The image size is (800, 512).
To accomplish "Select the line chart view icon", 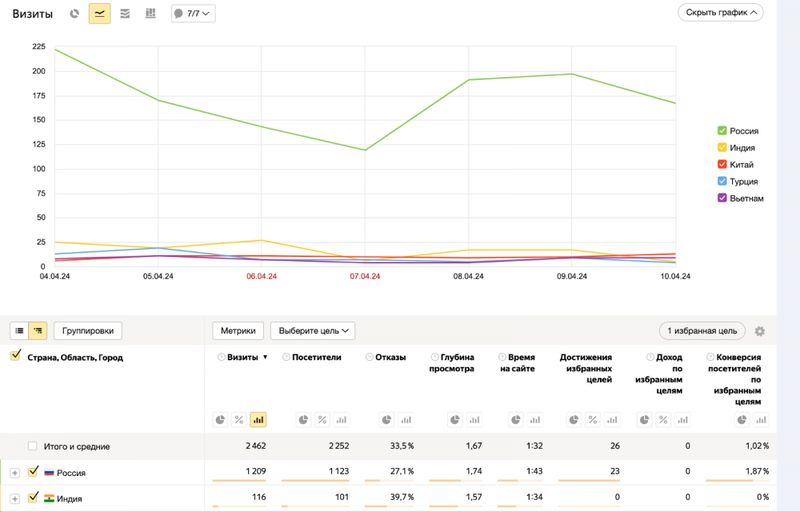I will 99,14.
